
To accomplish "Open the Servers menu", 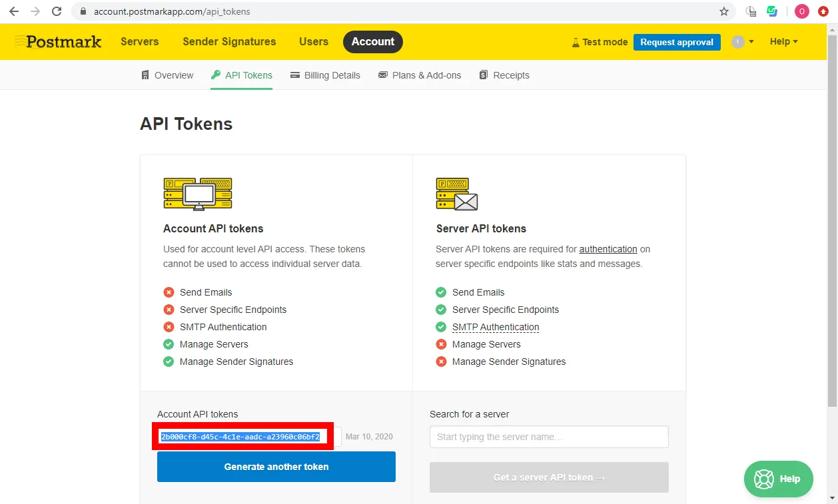I will click(140, 41).
